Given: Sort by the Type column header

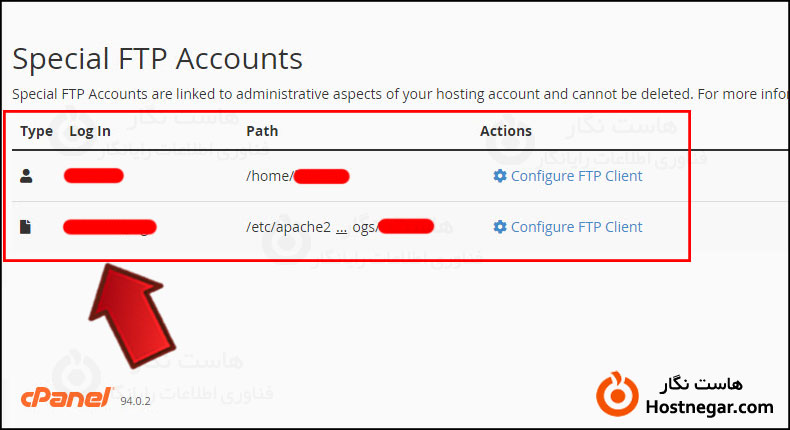Looking at the screenshot, I should (36, 131).
